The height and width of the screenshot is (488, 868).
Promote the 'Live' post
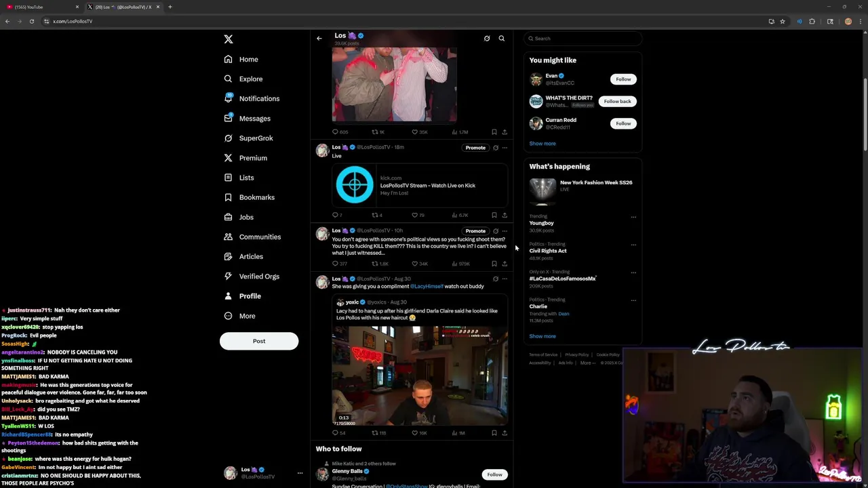coord(475,148)
